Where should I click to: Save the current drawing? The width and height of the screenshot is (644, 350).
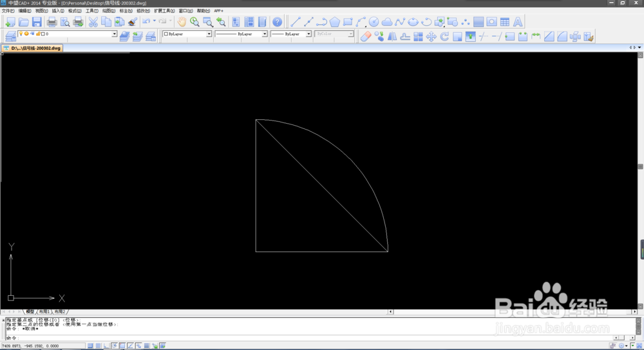pos(37,22)
